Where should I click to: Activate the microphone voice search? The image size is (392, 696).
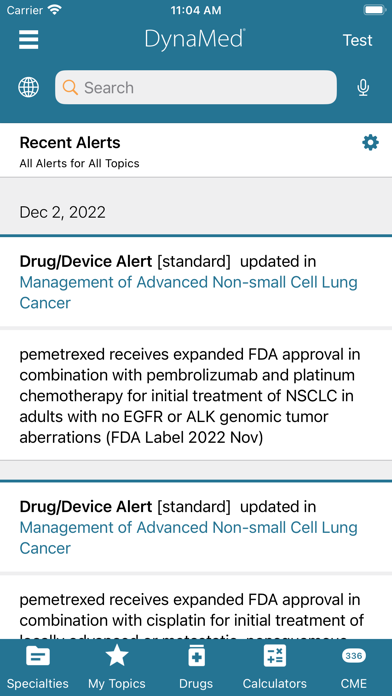click(x=363, y=88)
